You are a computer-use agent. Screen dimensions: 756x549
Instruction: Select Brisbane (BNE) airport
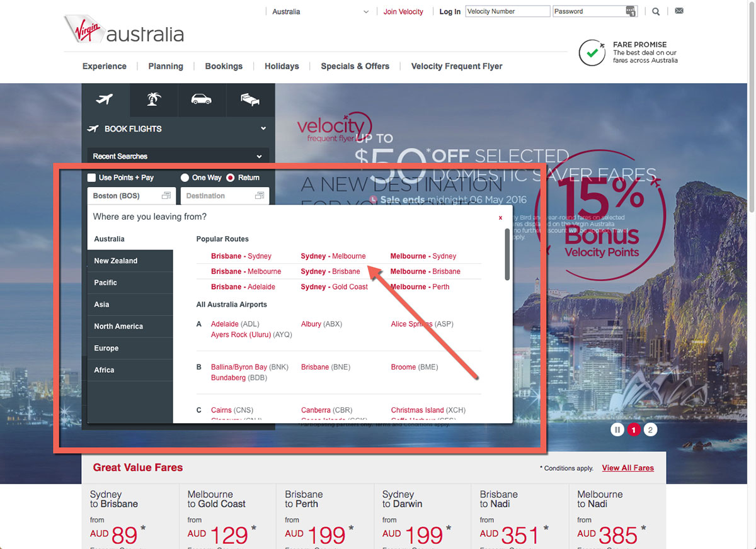click(326, 367)
